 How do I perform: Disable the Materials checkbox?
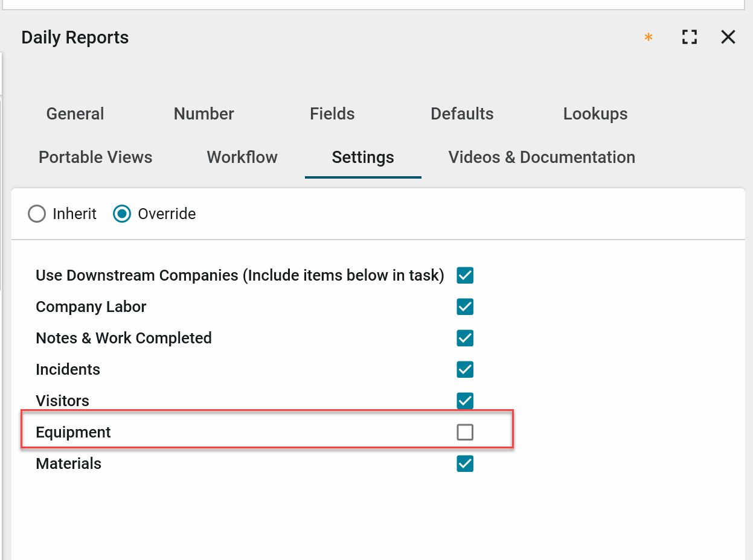[x=465, y=464]
